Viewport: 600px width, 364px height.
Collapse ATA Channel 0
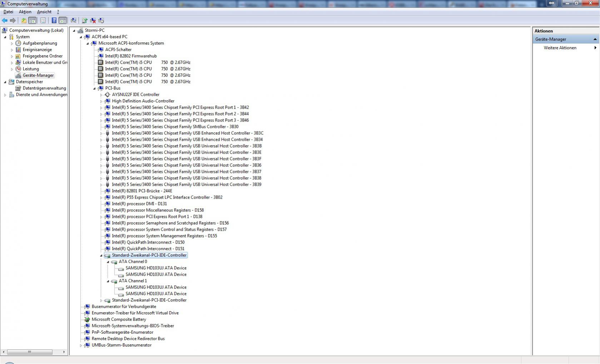click(x=108, y=262)
